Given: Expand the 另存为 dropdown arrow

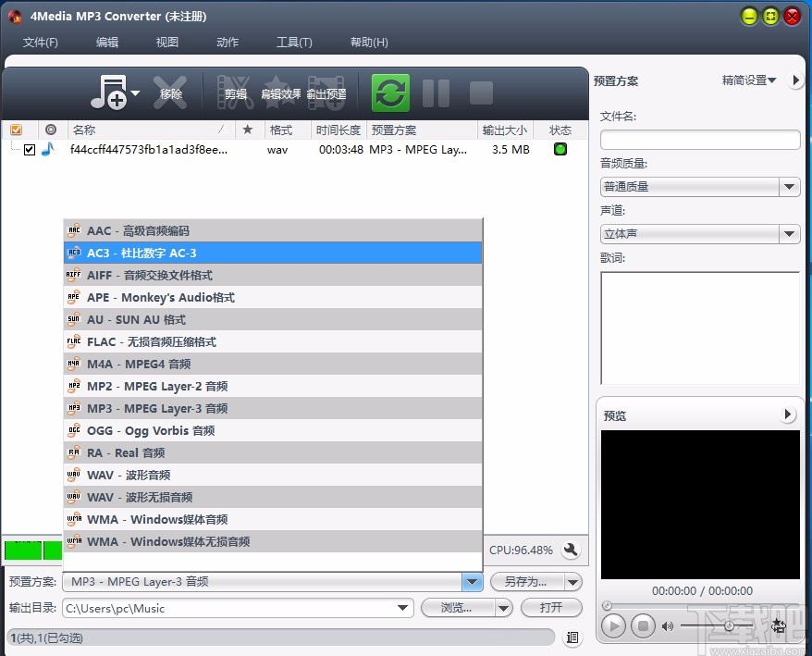Looking at the screenshot, I should click(573, 582).
